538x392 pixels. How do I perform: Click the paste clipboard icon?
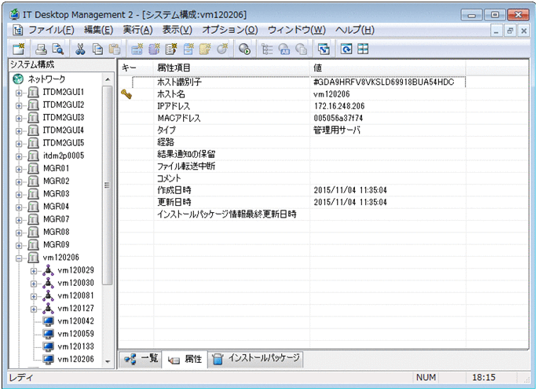coord(114,49)
